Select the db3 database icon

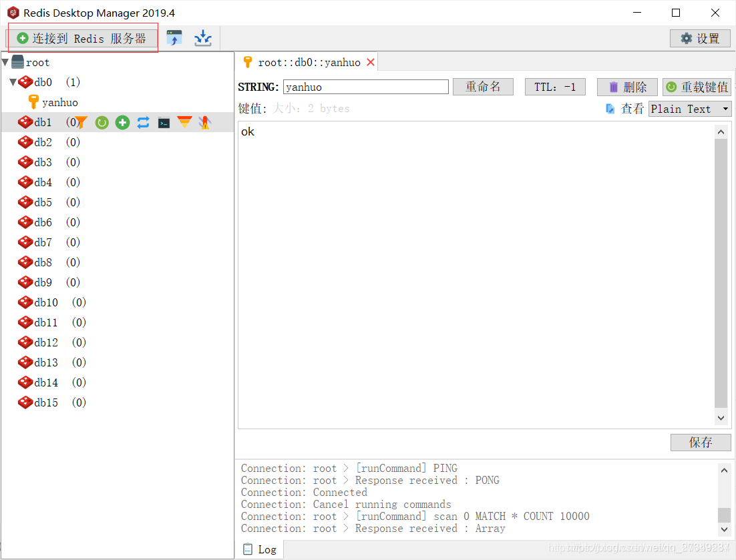click(x=25, y=162)
